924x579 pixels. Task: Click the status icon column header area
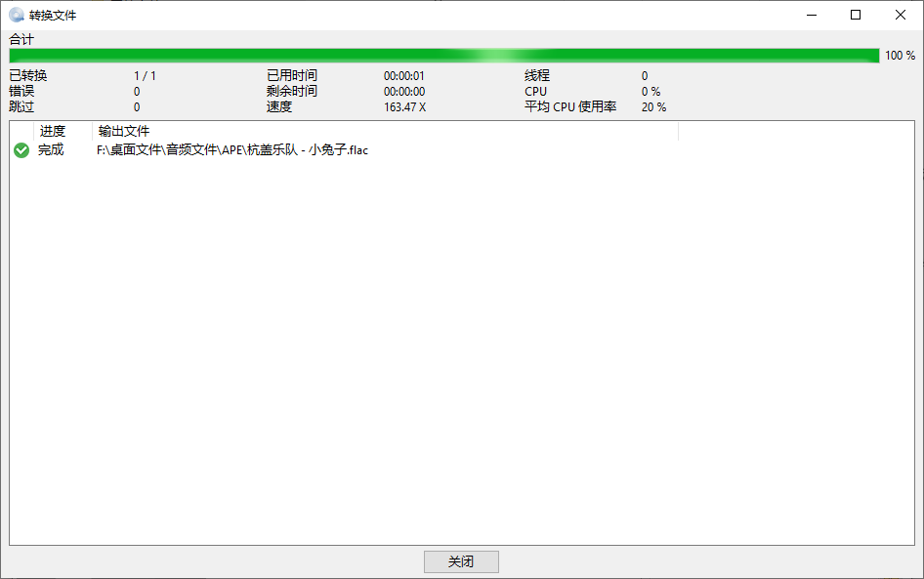point(21,130)
